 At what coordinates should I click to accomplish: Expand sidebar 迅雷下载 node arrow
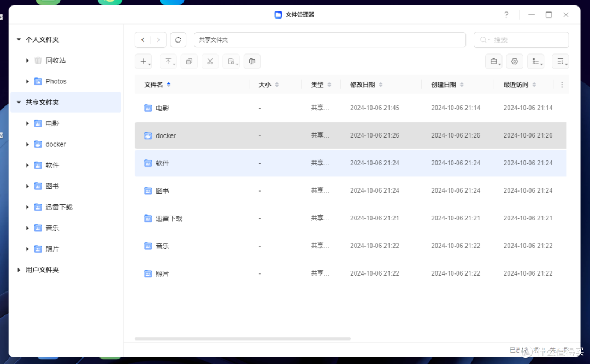click(x=27, y=207)
